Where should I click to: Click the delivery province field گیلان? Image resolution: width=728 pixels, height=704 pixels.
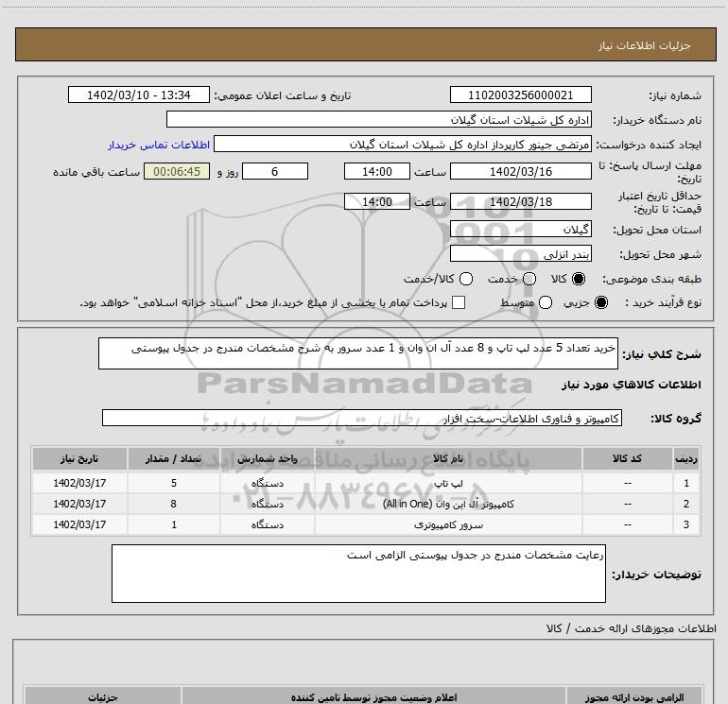pyautogui.click(x=520, y=230)
